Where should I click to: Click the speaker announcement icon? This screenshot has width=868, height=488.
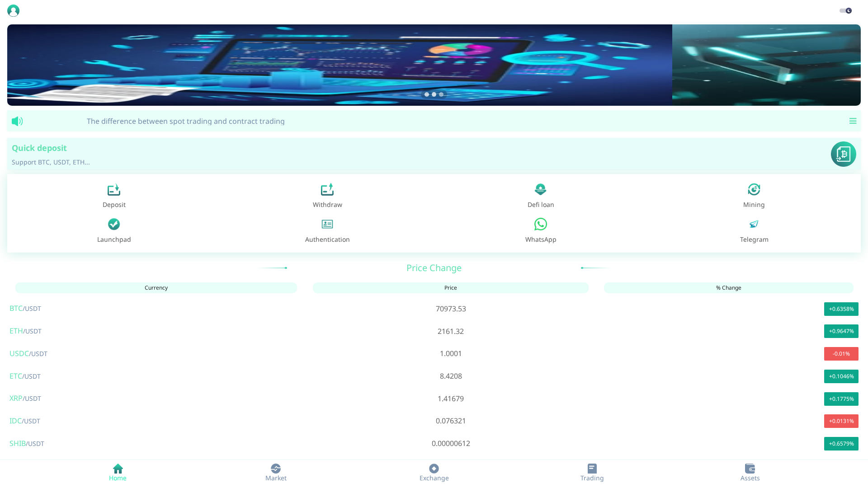pyautogui.click(x=17, y=121)
